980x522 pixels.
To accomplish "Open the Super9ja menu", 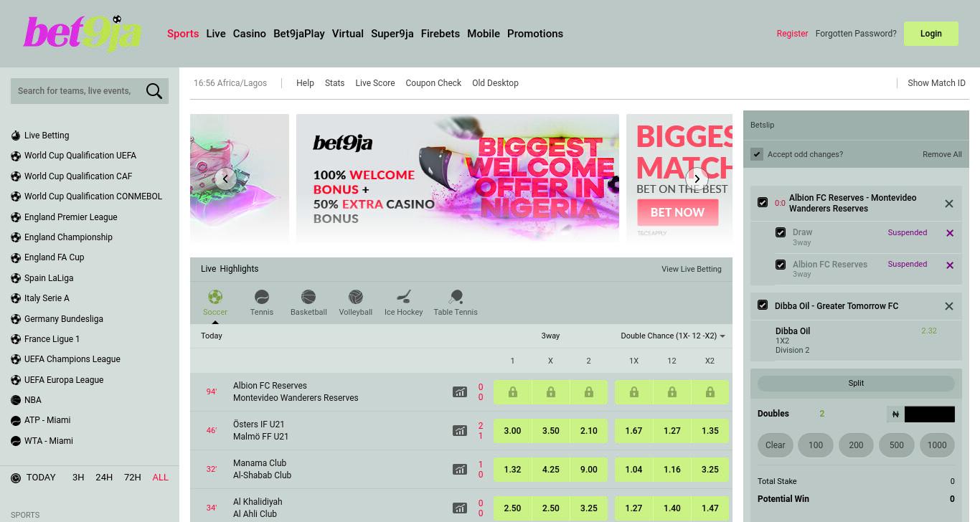I will (392, 34).
